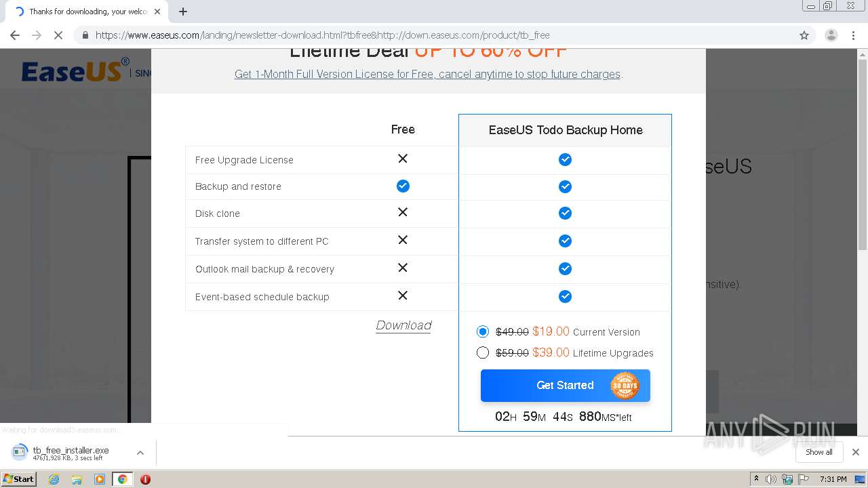
Task: Open the Chrome profile avatar menu
Action: point(831,35)
